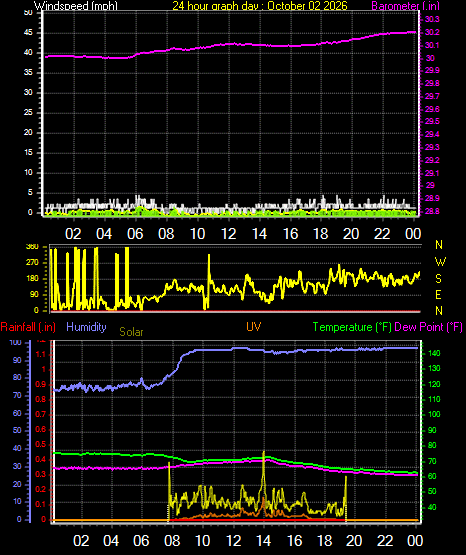Click the 12 hour label under wind graph

tap(228, 234)
